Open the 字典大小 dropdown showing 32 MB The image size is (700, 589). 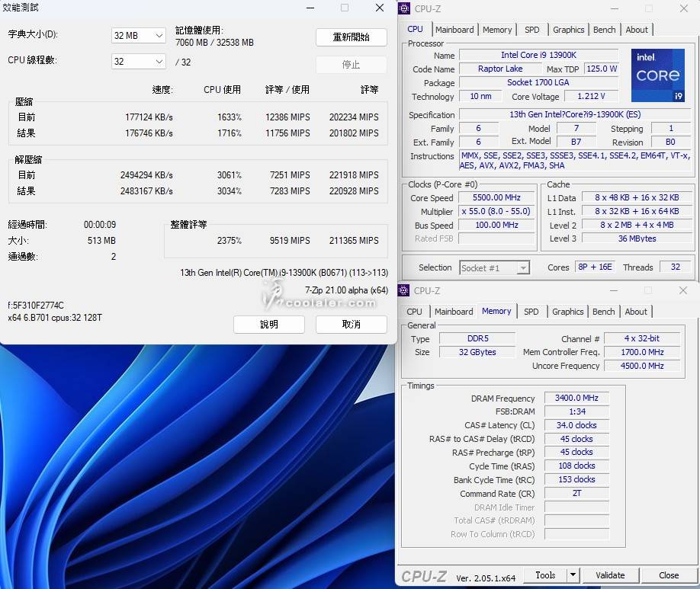click(138, 36)
